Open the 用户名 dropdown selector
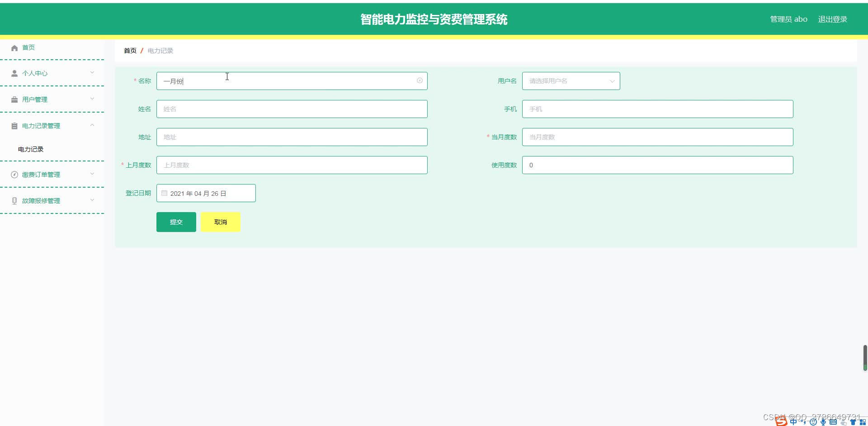This screenshot has height=426, width=868. click(x=571, y=81)
